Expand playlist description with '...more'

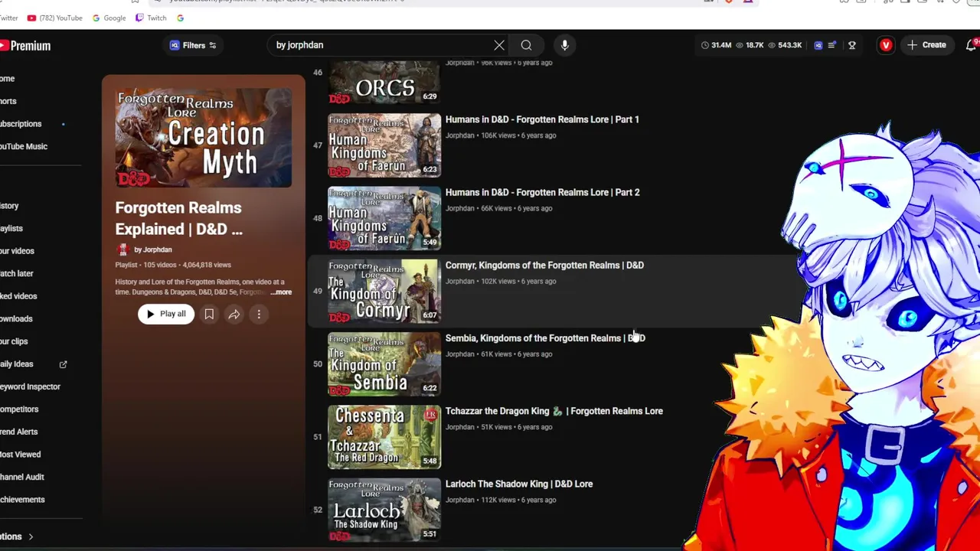[x=281, y=292]
